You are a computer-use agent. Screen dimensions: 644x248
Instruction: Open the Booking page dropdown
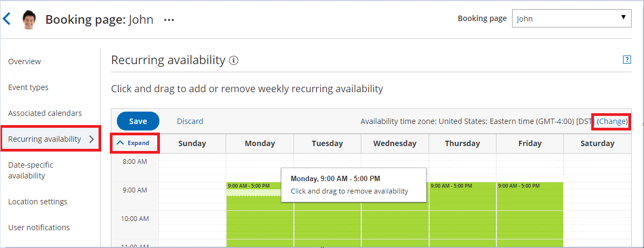[571, 18]
